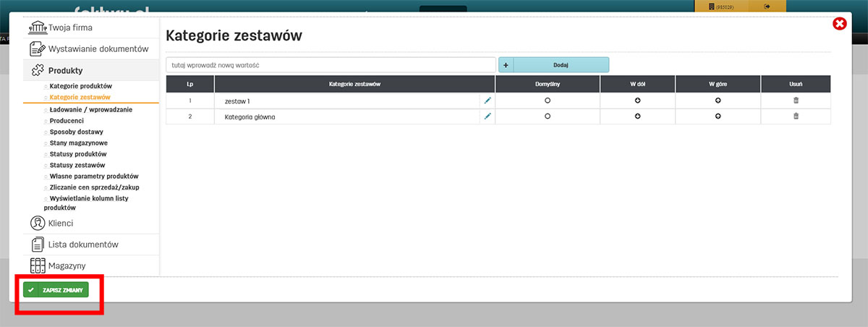Click the 'Dodaj' button

561,65
